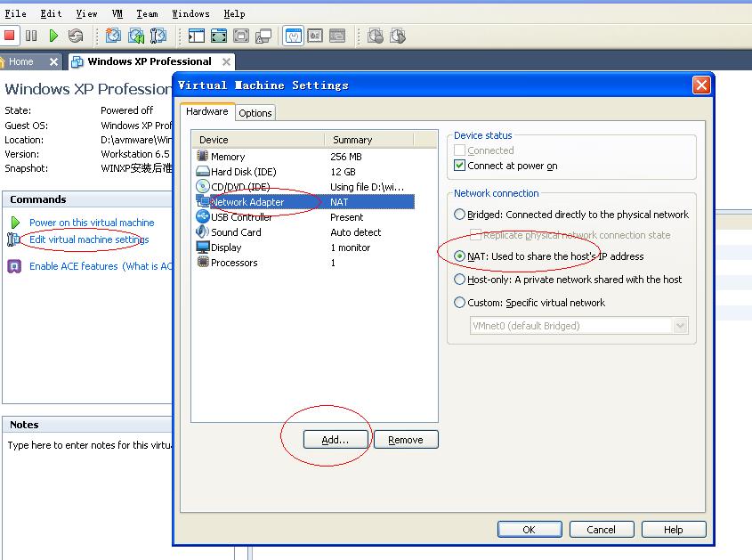
Task: Click the Manage Snapshots toolbar icon
Action: [x=158, y=36]
